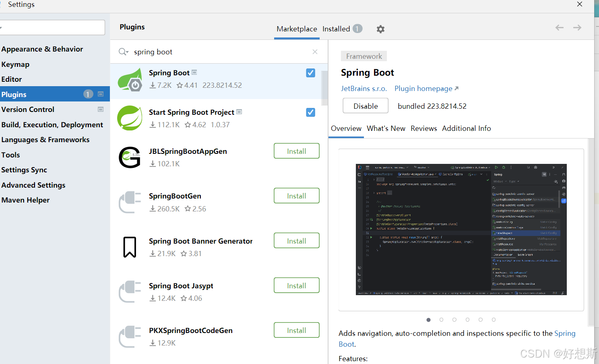Click the JBLSpringBootAppGen plugin logo
The height and width of the screenshot is (364, 599).
[130, 157]
